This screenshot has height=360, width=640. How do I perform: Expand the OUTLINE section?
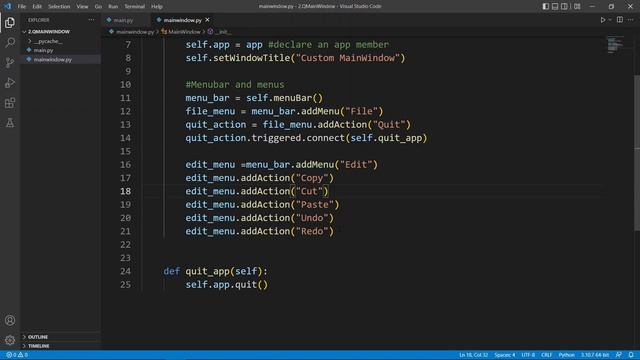point(38,337)
